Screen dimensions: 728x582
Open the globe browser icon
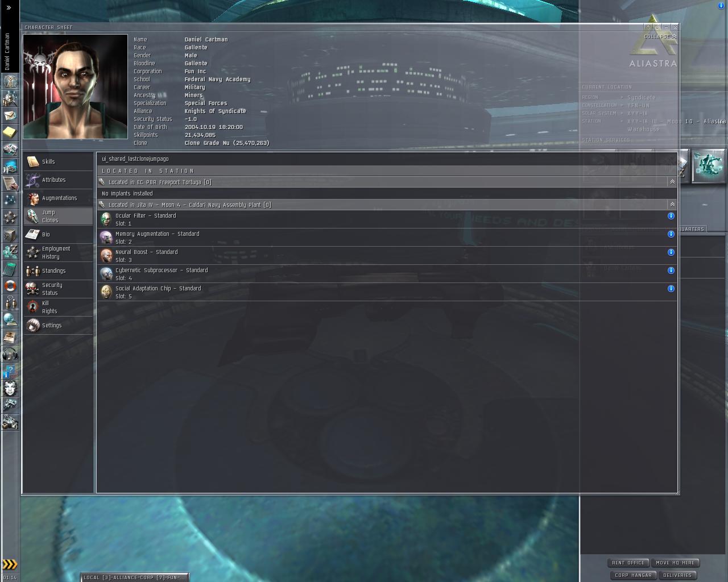pyautogui.click(x=10, y=320)
